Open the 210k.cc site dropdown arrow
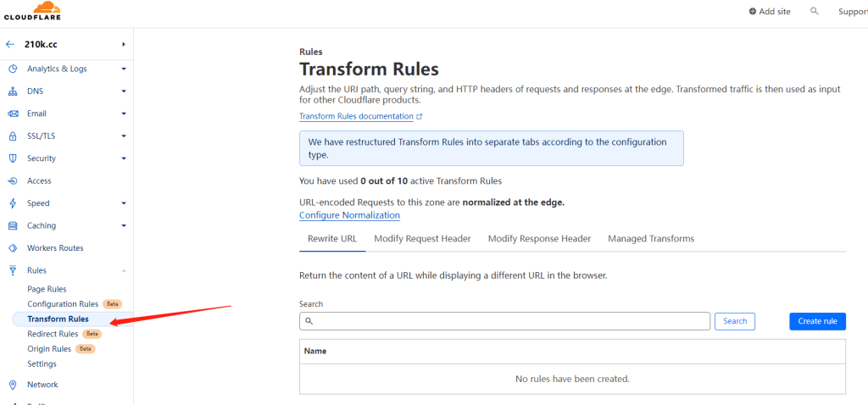This screenshot has width=868, height=405. pyautogui.click(x=124, y=44)
